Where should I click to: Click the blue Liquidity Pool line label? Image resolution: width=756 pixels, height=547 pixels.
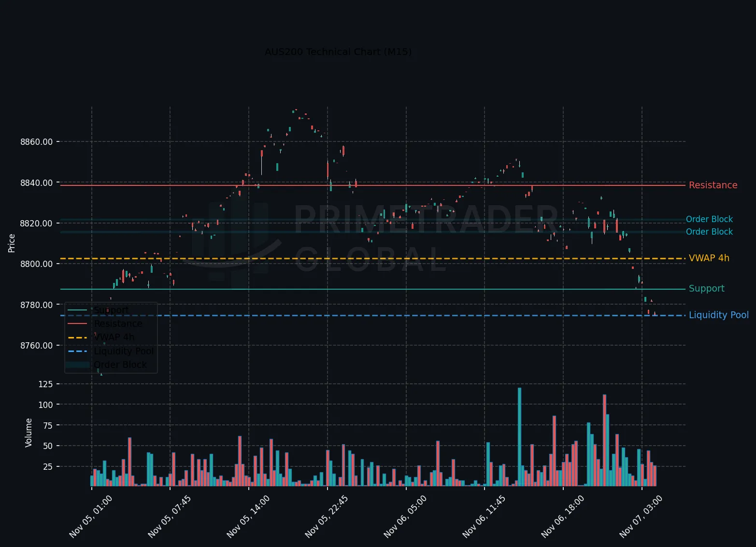coord(718,315)
